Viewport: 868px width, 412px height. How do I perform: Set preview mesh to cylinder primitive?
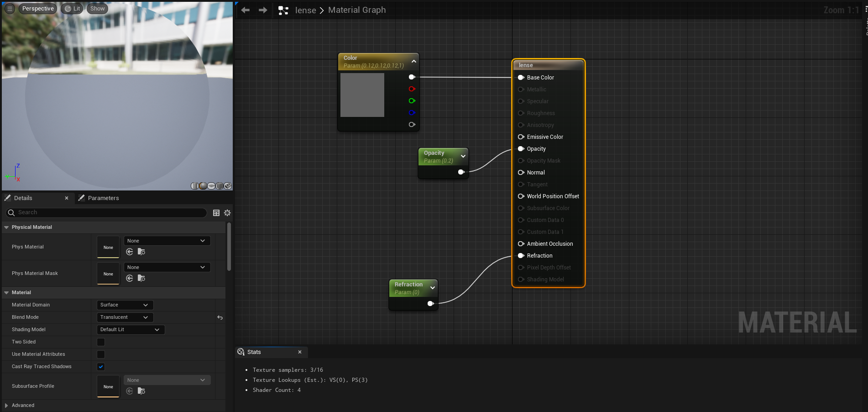(x=194, y=186)
